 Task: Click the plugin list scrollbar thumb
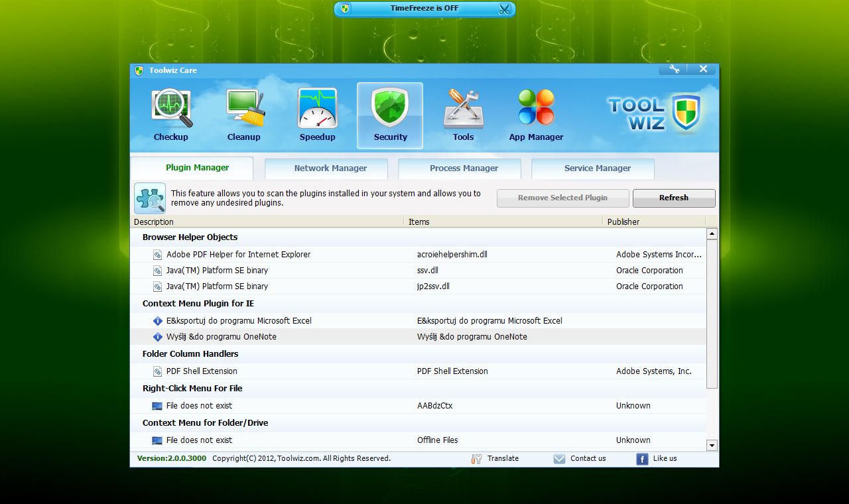pyautogui.click(x=712, y=314)
